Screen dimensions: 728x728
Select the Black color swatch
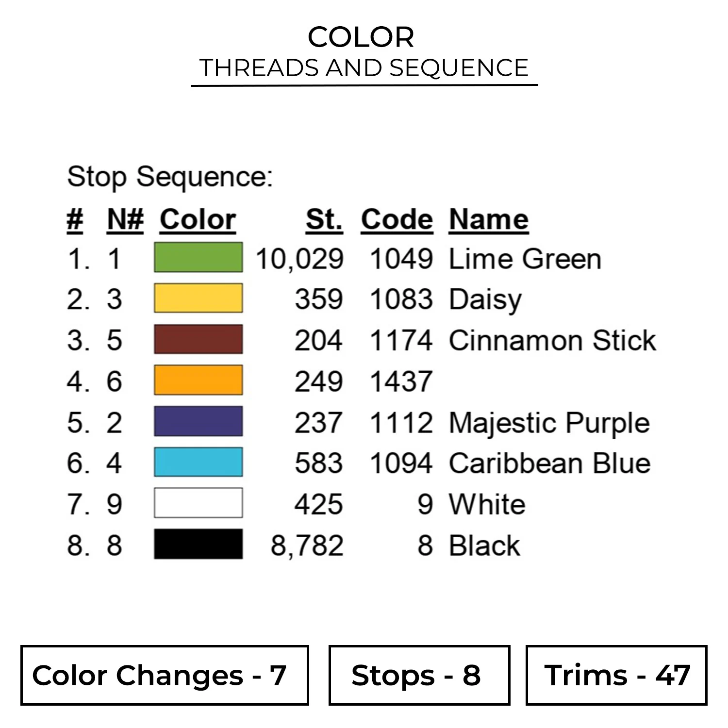tap(198, 544)
